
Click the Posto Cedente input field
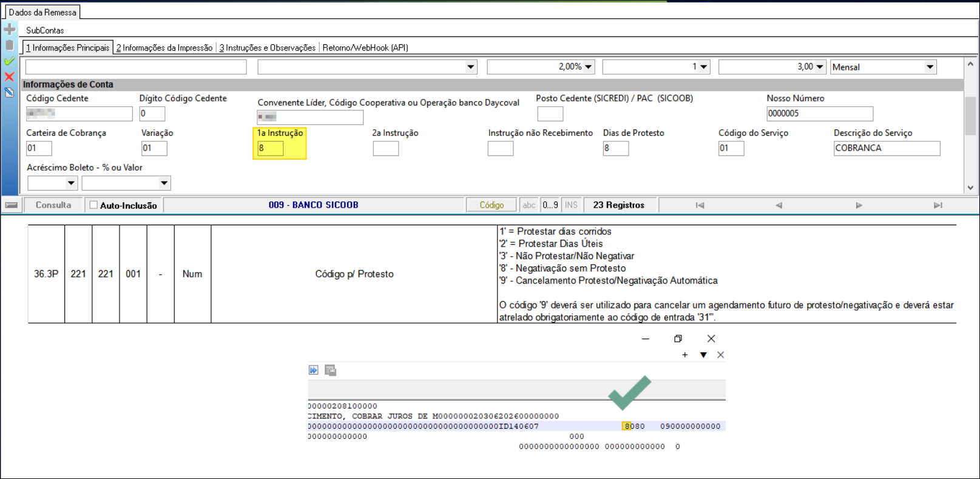click(550, 114)
